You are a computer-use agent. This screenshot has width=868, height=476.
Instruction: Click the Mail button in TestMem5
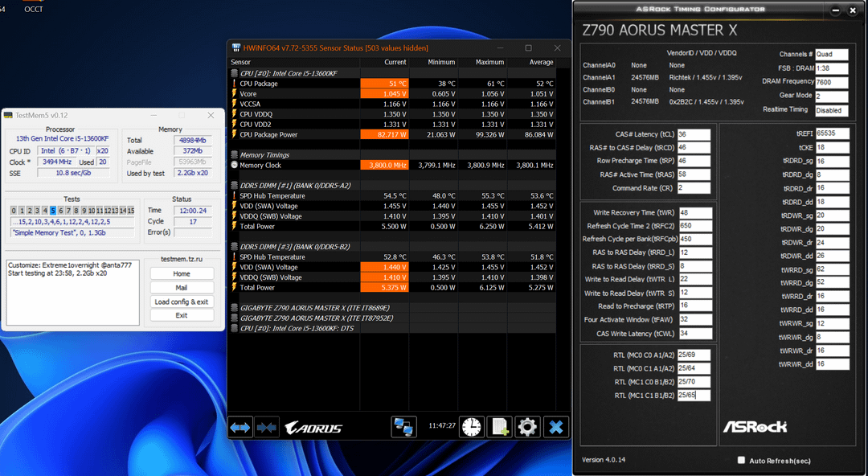pyautogui.click(x=182, y=288)
